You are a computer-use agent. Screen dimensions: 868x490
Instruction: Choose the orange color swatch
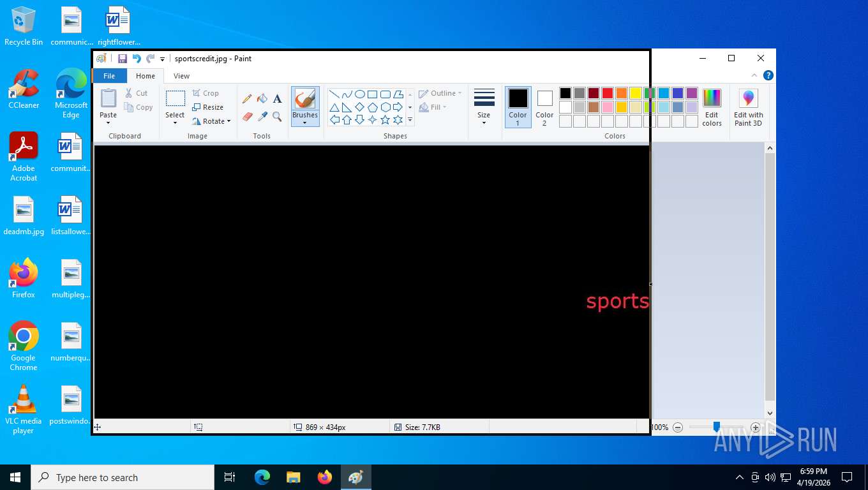click(x=622, y=93)
